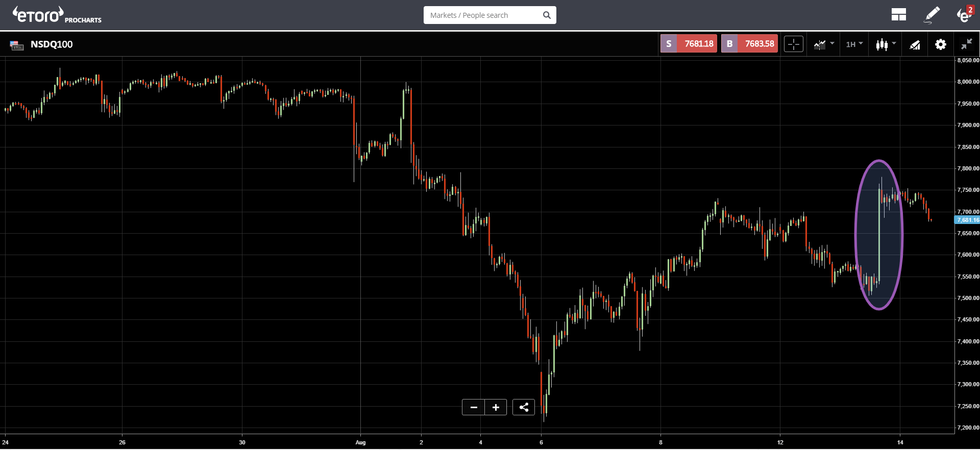Click the 7,500.00 price axis label

[x=968, y=298]
